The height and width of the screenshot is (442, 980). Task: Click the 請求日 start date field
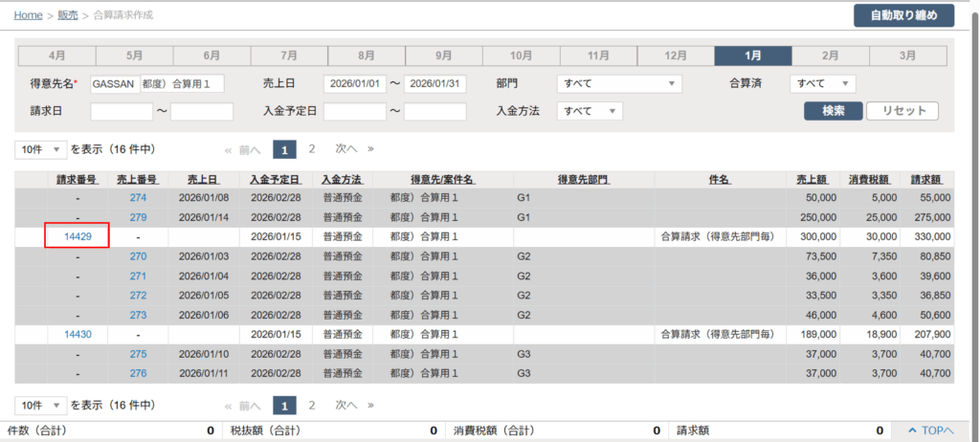tap(122, 111)
